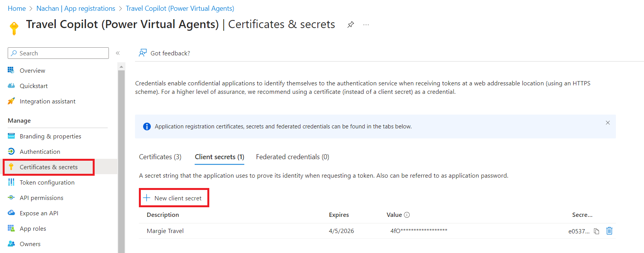
Task: Click the Value column info icon
Action: 407,215
